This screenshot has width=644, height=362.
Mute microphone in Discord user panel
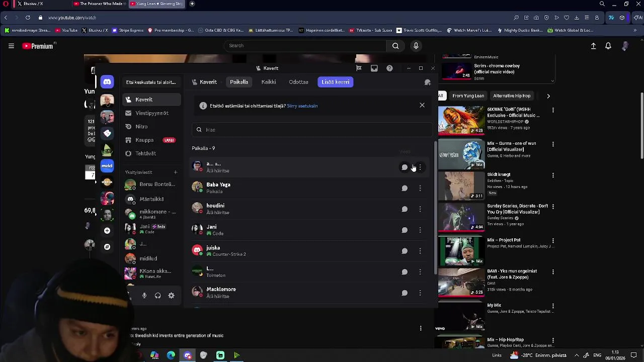point(144,296)
